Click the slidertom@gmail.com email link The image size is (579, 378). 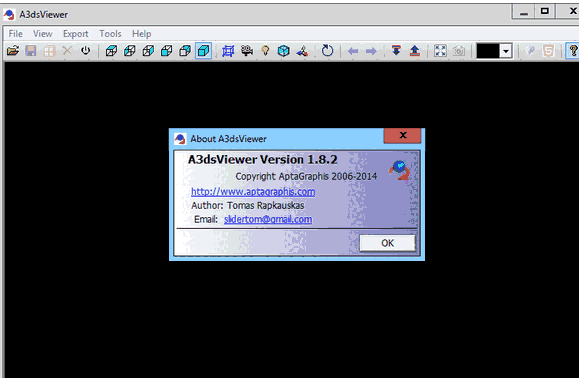[x=268, y=219]
